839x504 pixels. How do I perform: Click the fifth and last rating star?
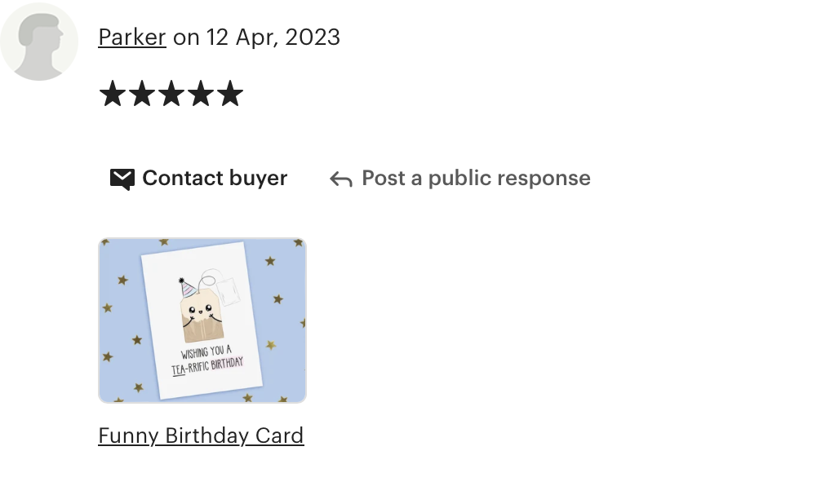(230, 94)
